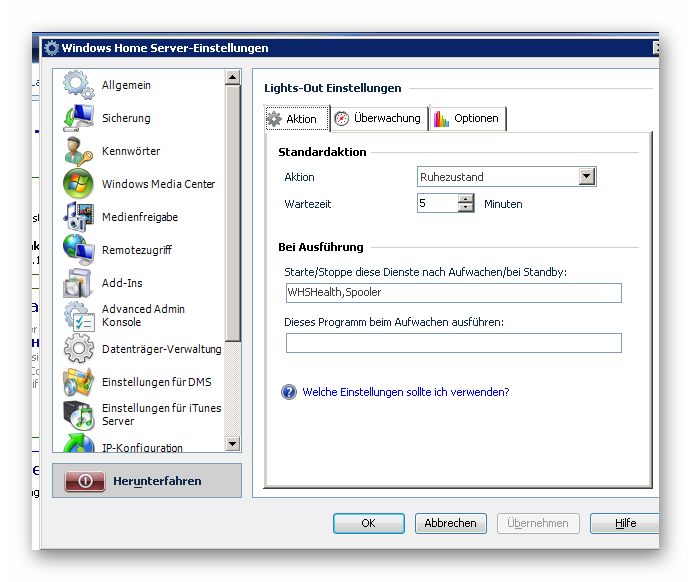Screen dimensions: 691x582
Task: Click the Wartezeit minutes value field
Action: coord(437,203)
